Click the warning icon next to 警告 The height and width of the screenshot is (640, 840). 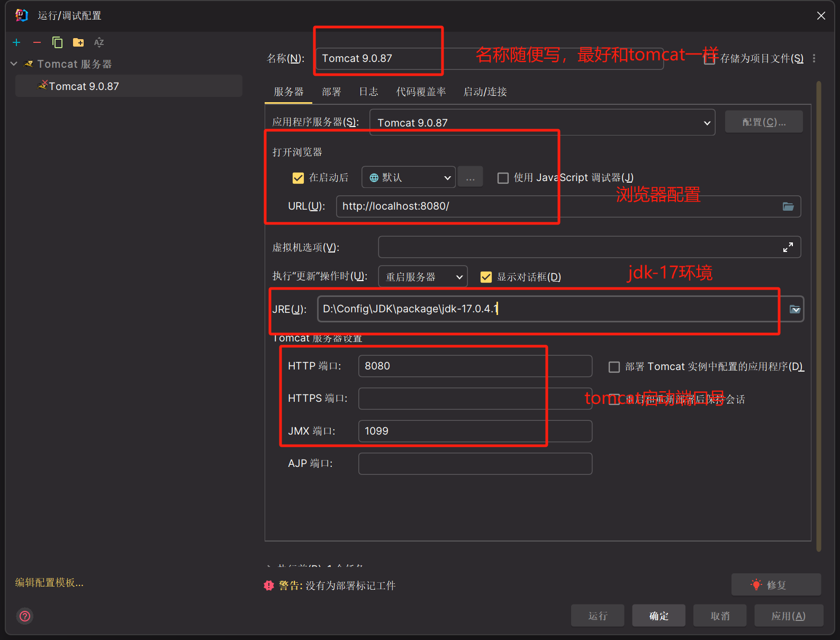(269, 585)
